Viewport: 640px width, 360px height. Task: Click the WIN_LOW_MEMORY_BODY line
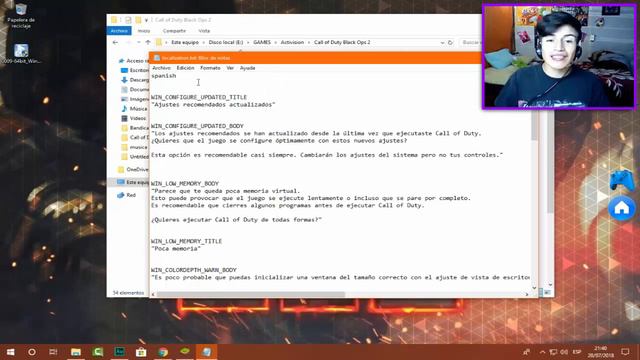[x=185, y=184]
